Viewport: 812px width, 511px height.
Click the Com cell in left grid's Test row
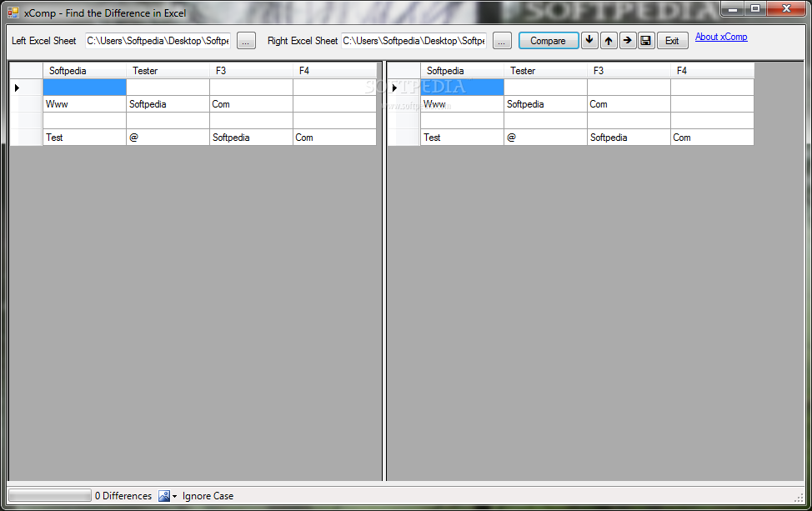[334, 138]
